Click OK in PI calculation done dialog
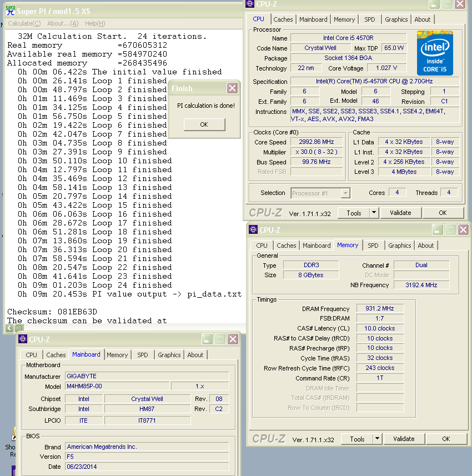The image size is (472, 476). tap(204, 124)
